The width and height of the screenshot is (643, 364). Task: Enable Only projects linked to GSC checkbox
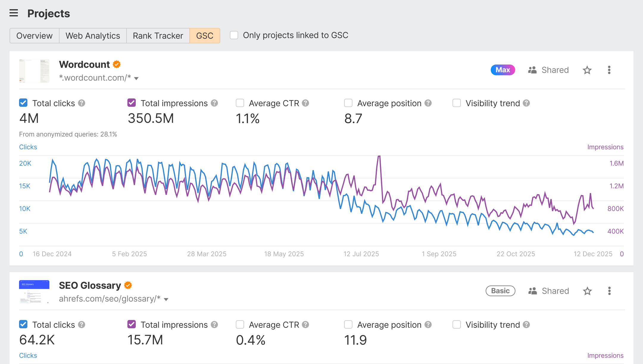pyautogui.click(x=234, y=35)
